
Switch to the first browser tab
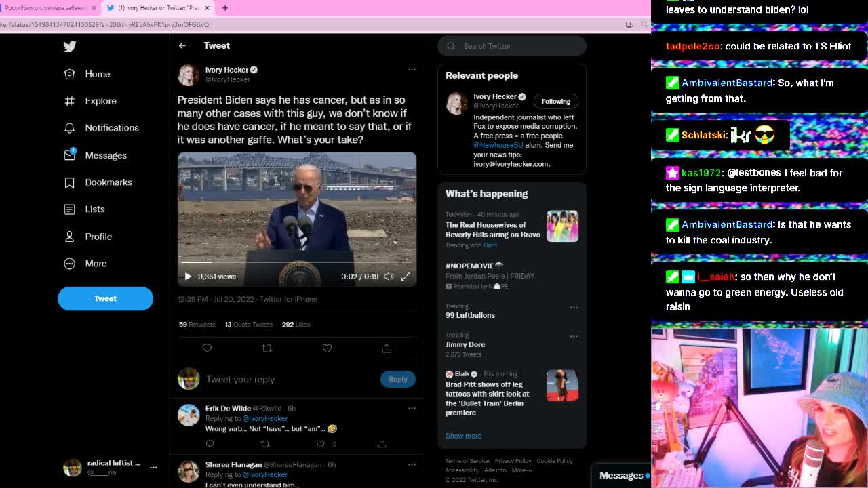click(x=47, y=8)
